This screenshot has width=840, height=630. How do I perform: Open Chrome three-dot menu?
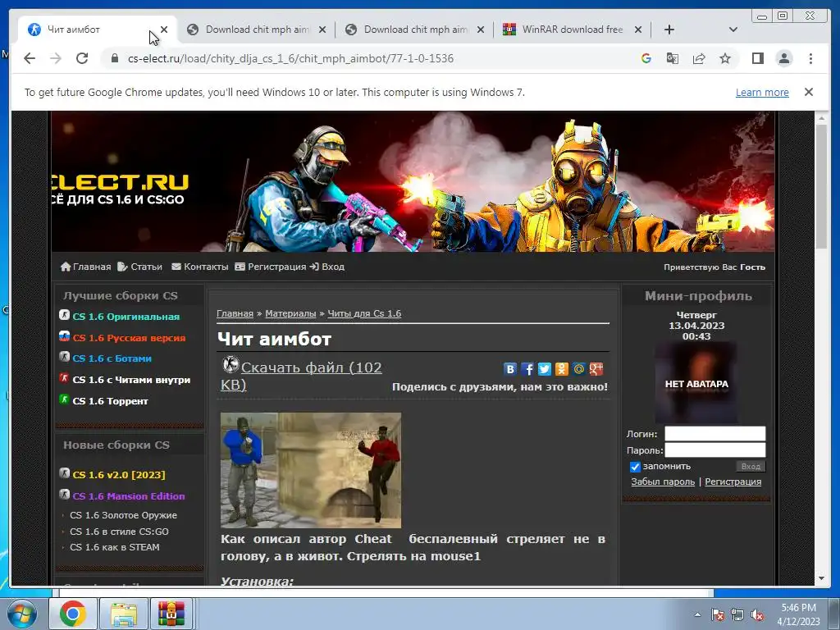pos(810,58)
